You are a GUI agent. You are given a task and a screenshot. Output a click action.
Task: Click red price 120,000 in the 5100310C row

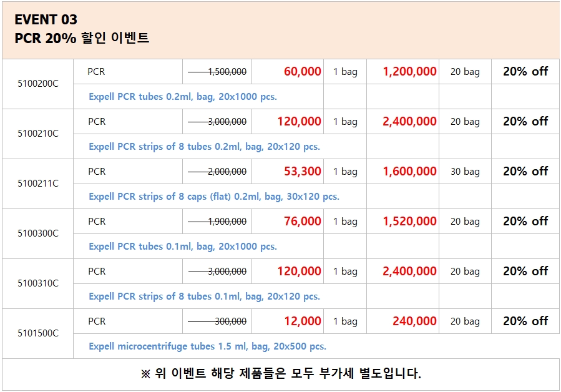point(299,272)
